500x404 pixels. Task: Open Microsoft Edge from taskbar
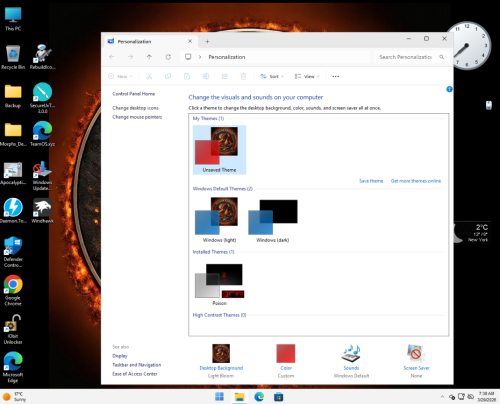point(259,397)
